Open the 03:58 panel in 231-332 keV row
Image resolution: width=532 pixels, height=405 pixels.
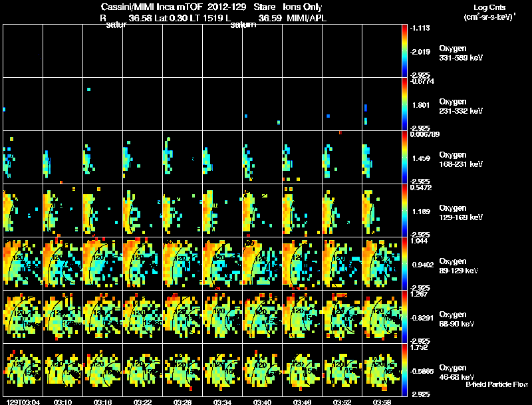pyautogui.click(x=382, y=104)
